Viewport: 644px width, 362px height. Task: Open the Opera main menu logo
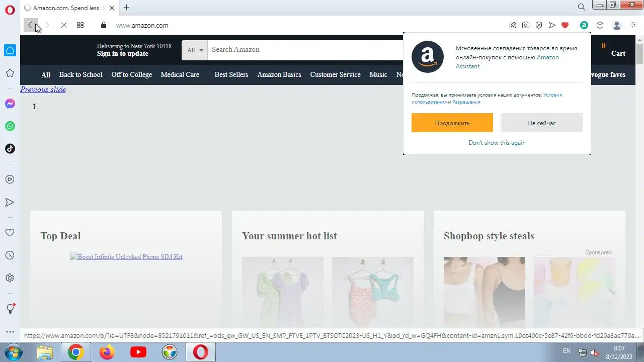click(10, 10)
